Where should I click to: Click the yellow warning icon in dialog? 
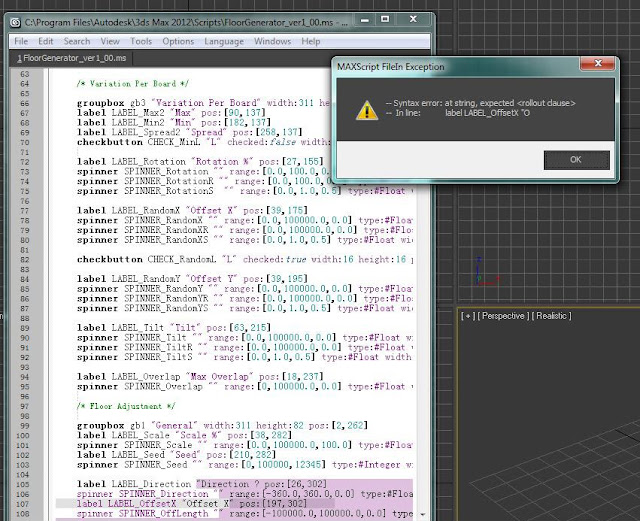click(x=367, y=110)
